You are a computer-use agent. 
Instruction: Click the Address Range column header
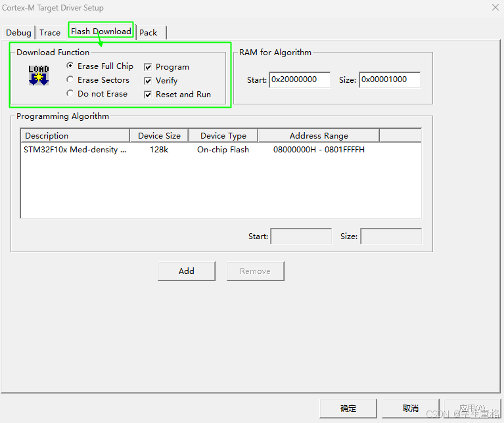click(319, 135)
